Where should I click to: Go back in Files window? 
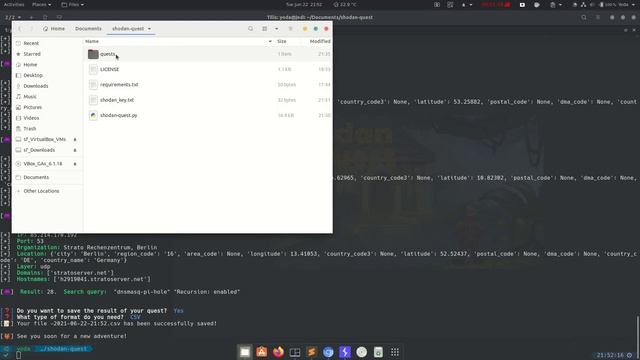20,29
